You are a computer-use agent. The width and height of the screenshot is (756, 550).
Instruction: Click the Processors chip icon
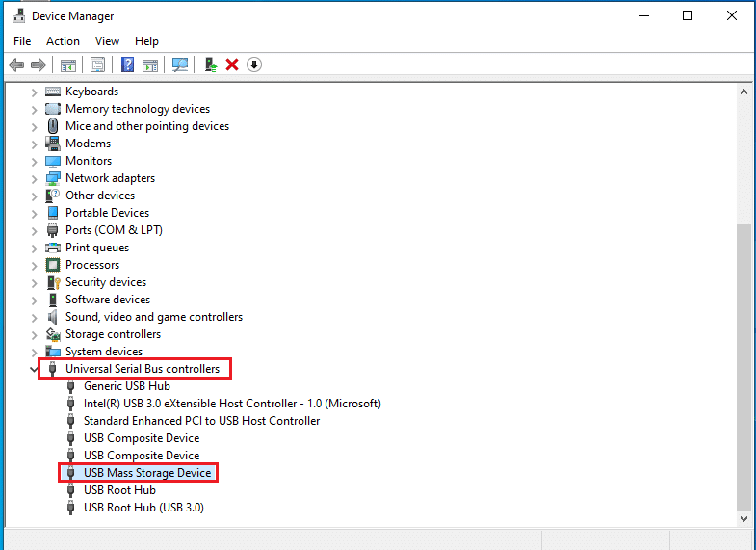point(53,265)
